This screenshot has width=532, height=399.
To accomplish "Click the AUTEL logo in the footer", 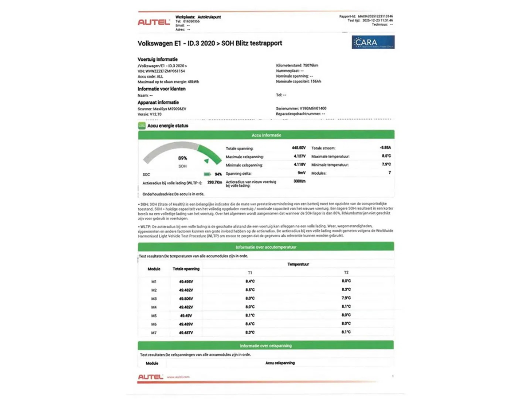I will tap(151, 377).
